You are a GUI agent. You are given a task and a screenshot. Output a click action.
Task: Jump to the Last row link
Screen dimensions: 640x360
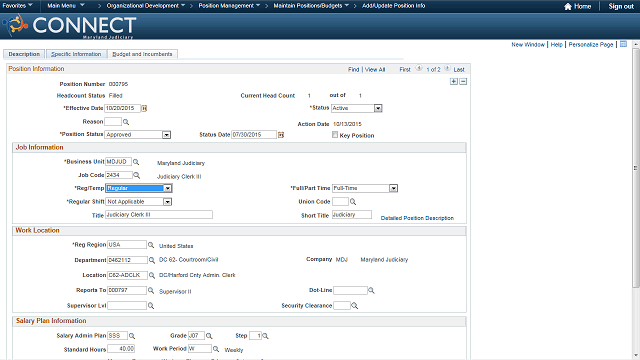pyautogui.click(x=459, y=70)
